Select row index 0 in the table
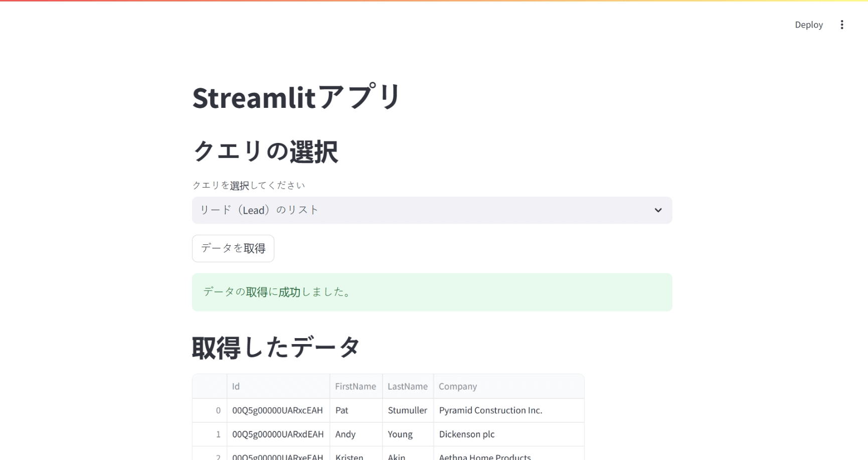The image size is (868, 460). [210, 410]
